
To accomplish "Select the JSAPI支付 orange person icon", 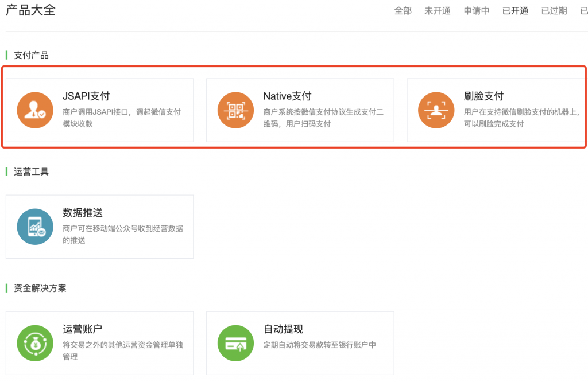I will (35, 110).
